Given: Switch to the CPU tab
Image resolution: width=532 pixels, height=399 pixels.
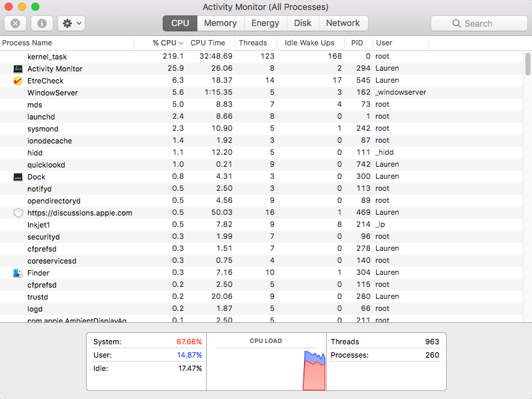Looking at the screenshot, I should tap(180, 23).
